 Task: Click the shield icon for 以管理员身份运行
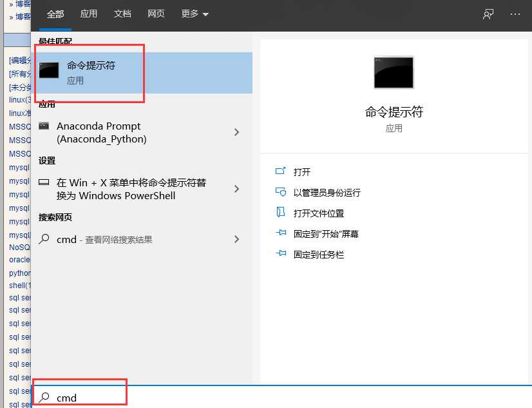tap(280, 192)
